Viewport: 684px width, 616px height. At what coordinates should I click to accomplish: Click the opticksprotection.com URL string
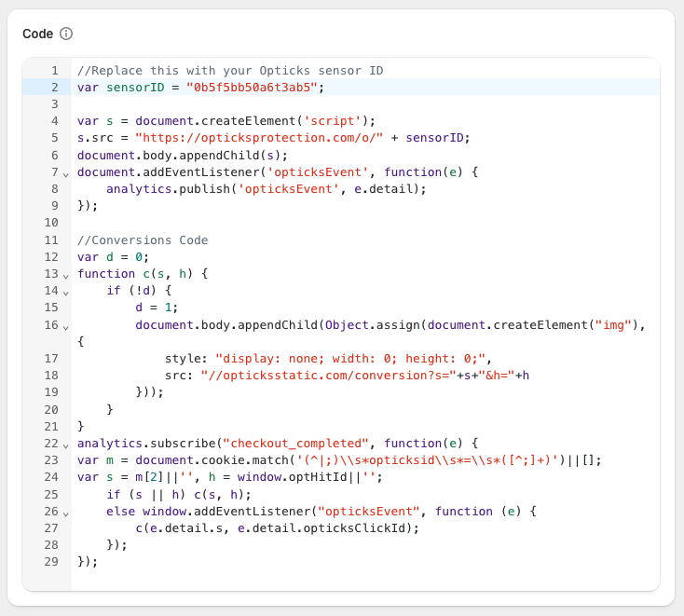coord(259,138)
